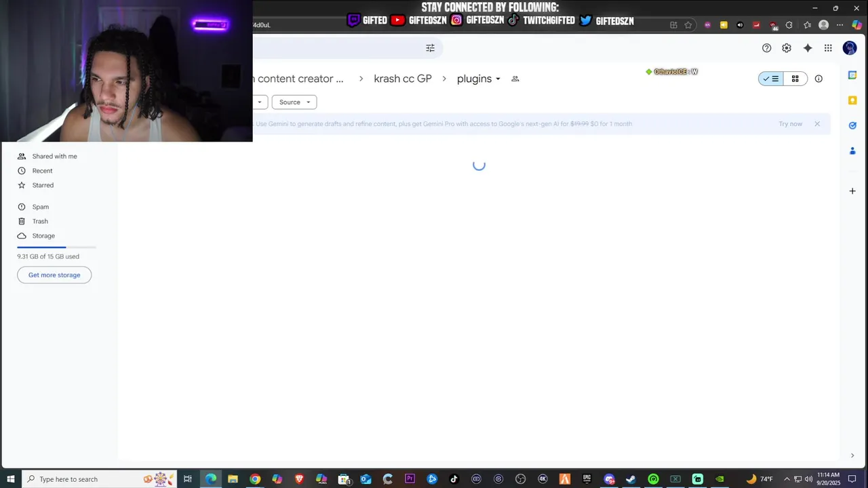Open plugins folder dropdown menu

[x=479, y=79]
